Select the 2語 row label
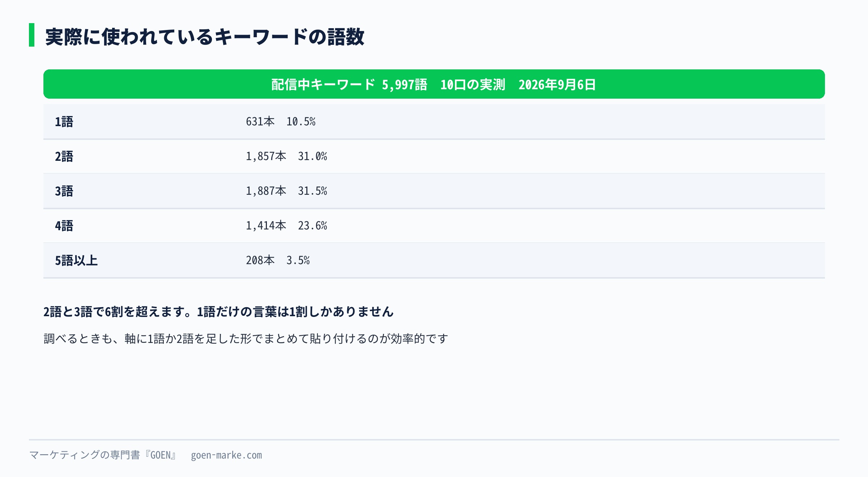The height and width of the screenshot is (477, 868). click(x=64, y=156)
